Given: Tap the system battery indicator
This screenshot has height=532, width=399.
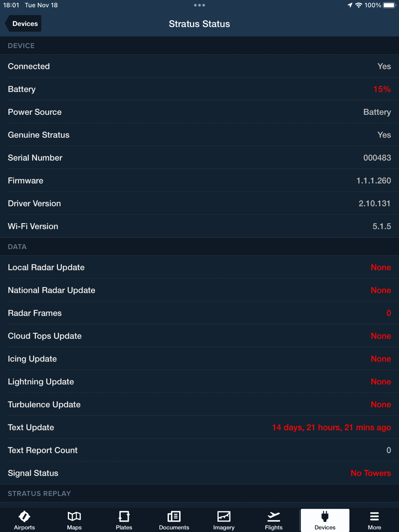Looking at the screenshot, I should [x=389, y=5].
